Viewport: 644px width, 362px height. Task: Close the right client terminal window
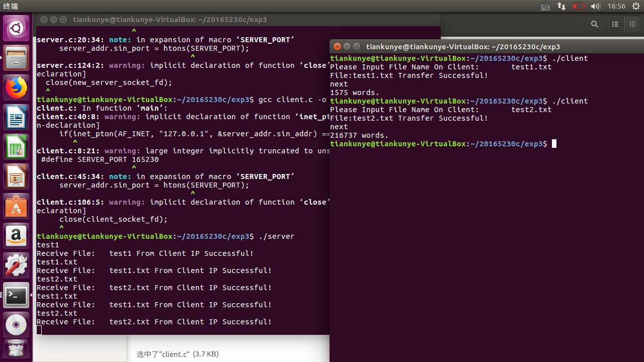pos(337,46)
